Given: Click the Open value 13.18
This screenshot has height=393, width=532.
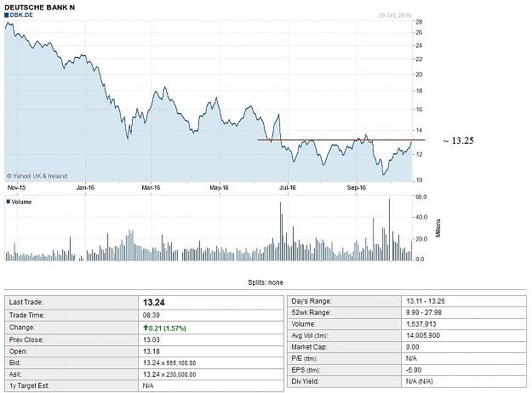Looking at the screenshot, I should (151, 351).
